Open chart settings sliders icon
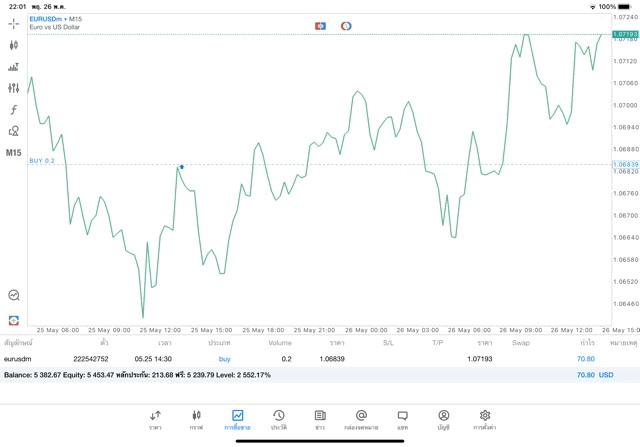640x447 pixels. coord(14,88)
